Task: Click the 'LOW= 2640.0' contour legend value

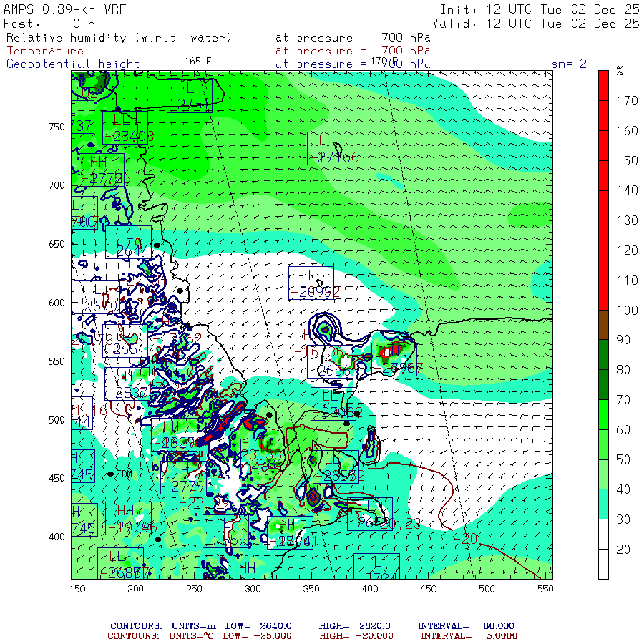Action: 258,626
